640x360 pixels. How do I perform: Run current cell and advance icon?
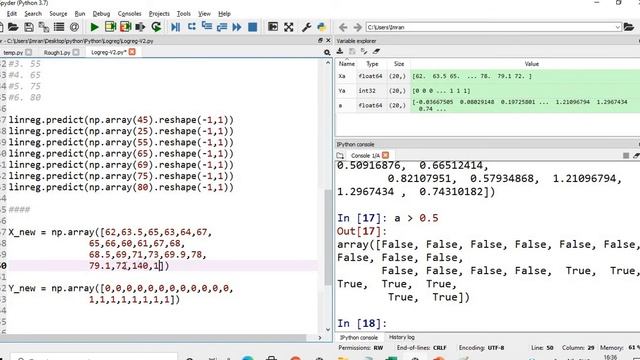[x=125, y=27]
